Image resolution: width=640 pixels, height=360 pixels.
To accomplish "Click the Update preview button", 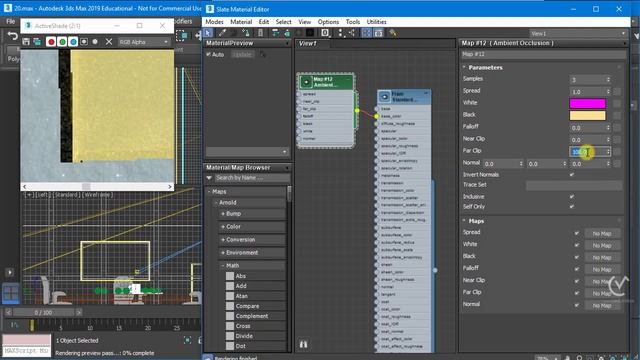I will (x=242, y=54).
